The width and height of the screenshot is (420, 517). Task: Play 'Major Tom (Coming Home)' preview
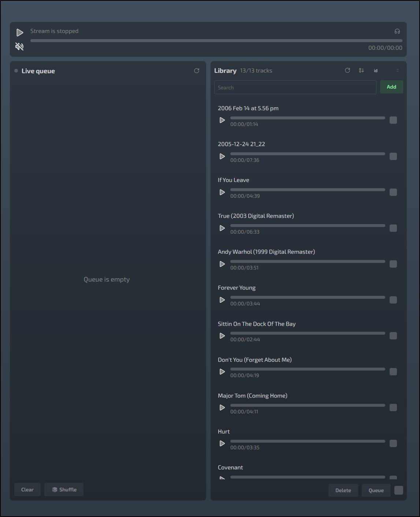[222, 408]
